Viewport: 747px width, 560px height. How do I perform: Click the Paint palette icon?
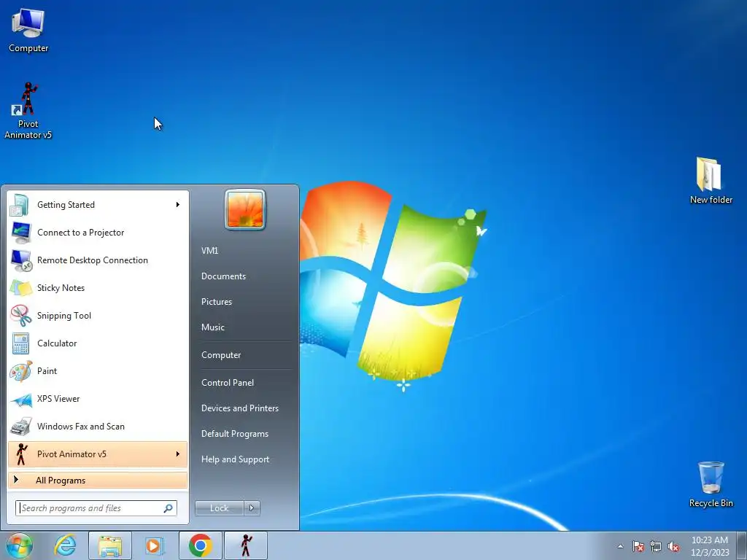[20, 371]
